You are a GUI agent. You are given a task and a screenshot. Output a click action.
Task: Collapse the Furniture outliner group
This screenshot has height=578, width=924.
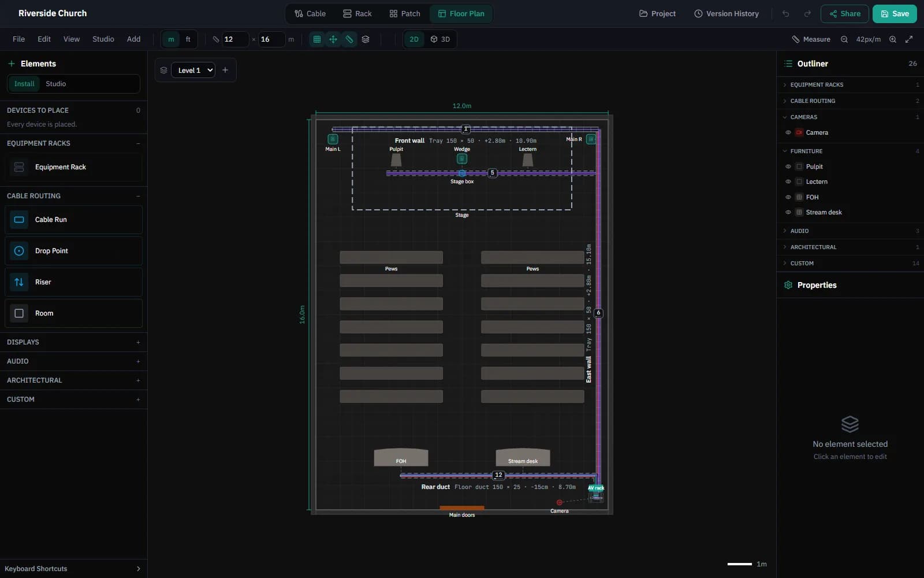coord(850,151)
